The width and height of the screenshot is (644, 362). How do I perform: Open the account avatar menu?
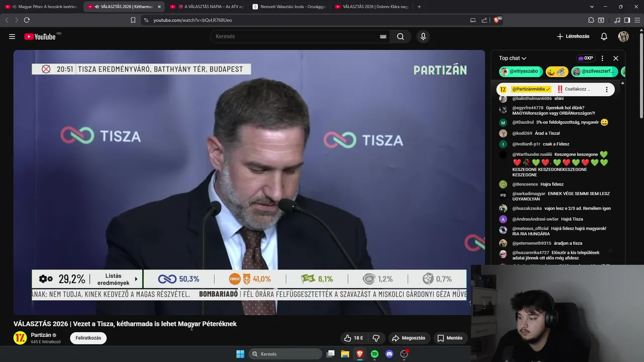point(623,36)
